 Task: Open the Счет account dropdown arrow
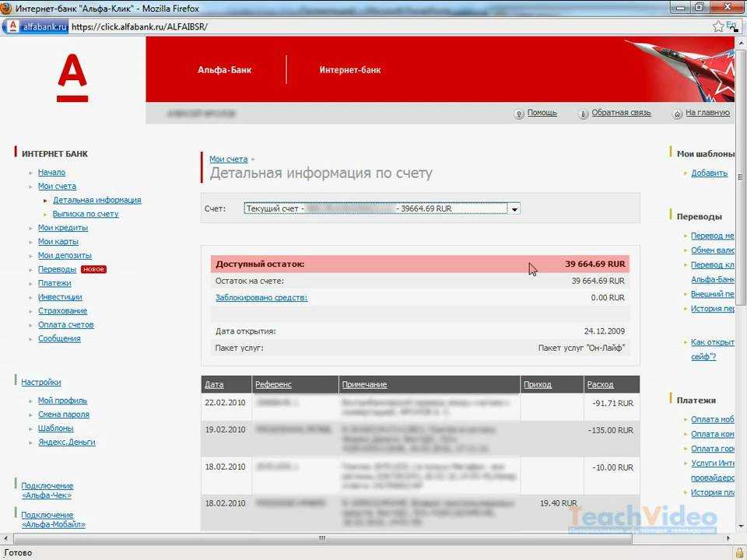coord(514,209)
